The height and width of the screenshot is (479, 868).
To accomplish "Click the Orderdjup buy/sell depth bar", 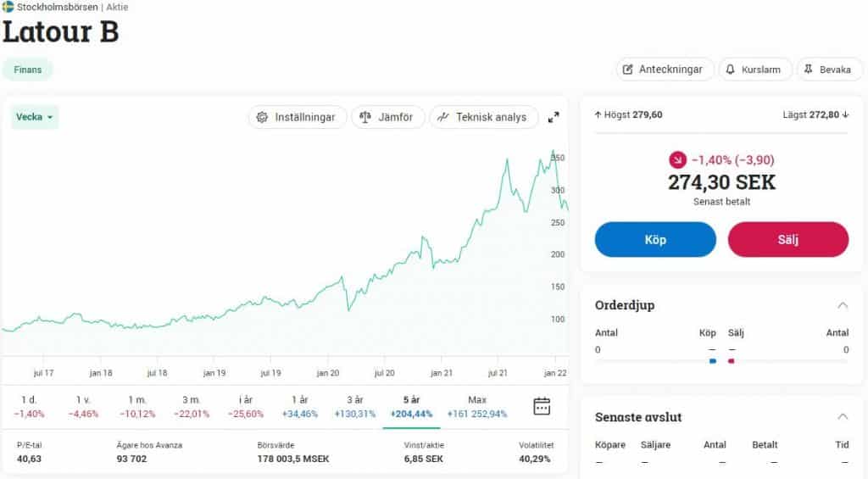I will (x=721, y=361).
